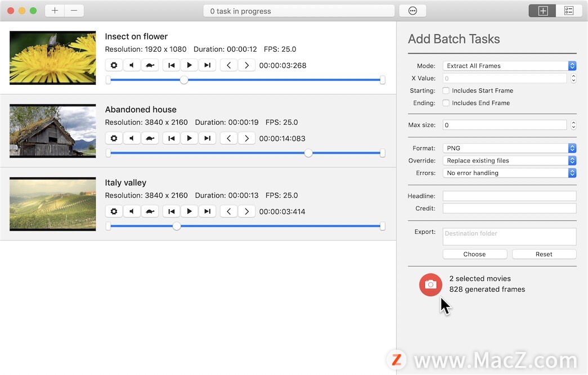Enable Includes End Frame checkbox
This screenshot has height=375, width=588.
pos(446,103)
